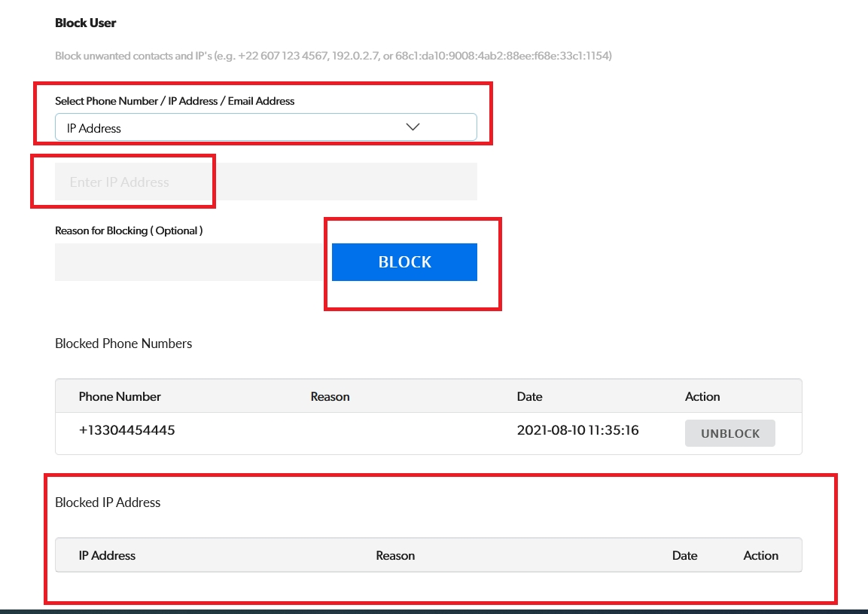Click Reason header in Blocked IP Address table
Image resolution: width=868 pixels, height=614 pixels.
[395, 555]
